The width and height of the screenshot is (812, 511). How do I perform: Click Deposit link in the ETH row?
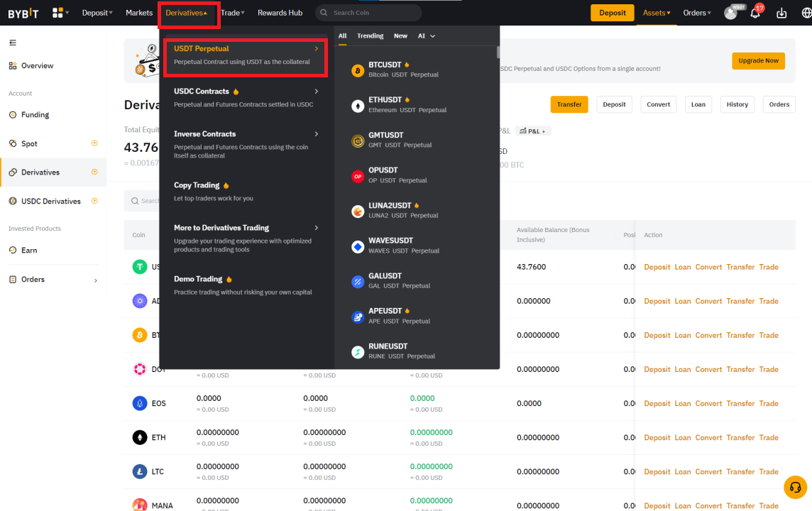click(x=657, y=437)
